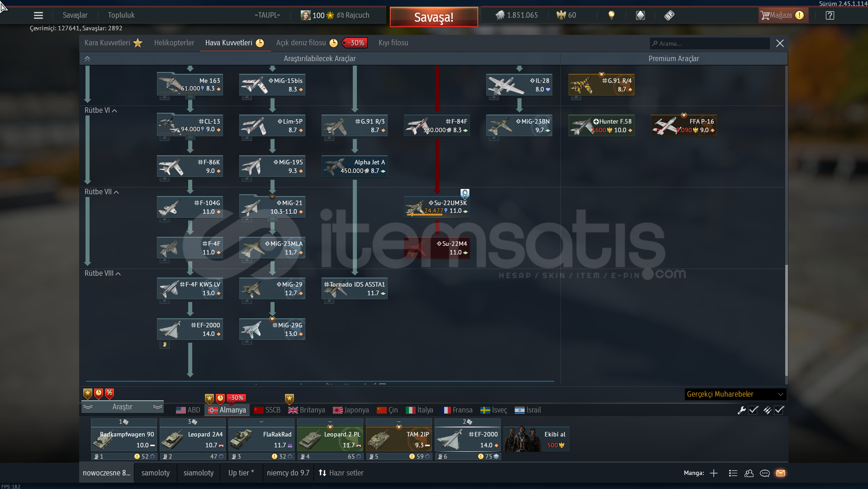Open the Topluluk menu
The width and height of the screenshot is (868, 489).
(121, 15)
